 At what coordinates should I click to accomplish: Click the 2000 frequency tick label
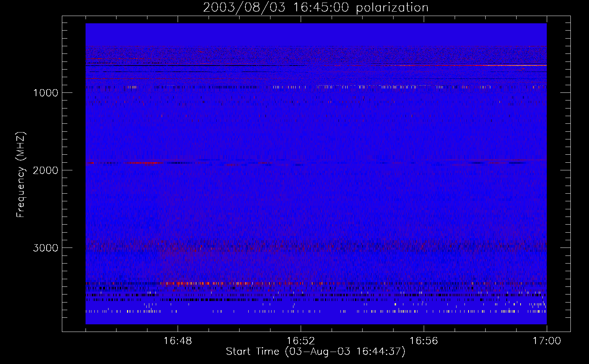[46, 170]
